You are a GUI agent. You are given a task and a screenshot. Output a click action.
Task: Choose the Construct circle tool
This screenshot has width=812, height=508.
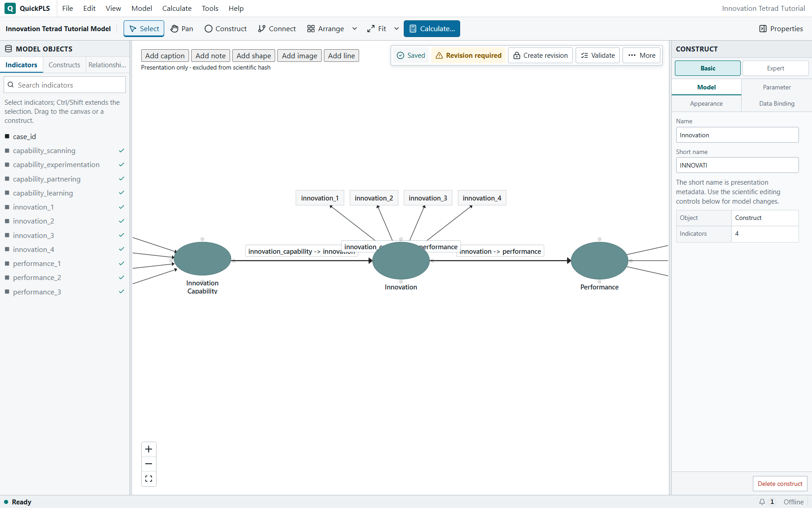click(x=226, y=28)
